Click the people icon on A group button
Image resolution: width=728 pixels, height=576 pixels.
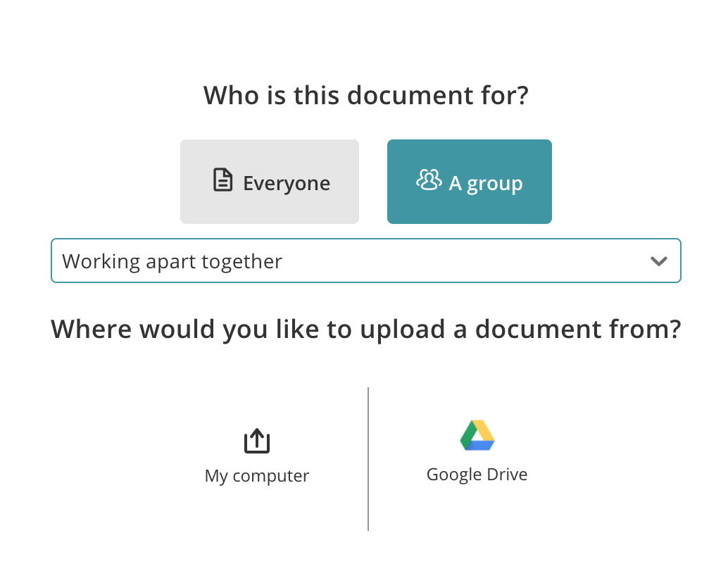pos(429,180)
